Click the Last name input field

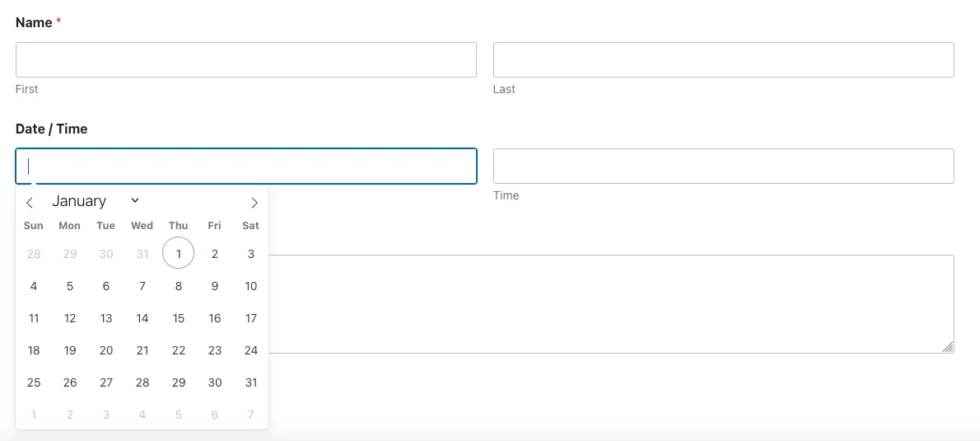click(723, 60)
